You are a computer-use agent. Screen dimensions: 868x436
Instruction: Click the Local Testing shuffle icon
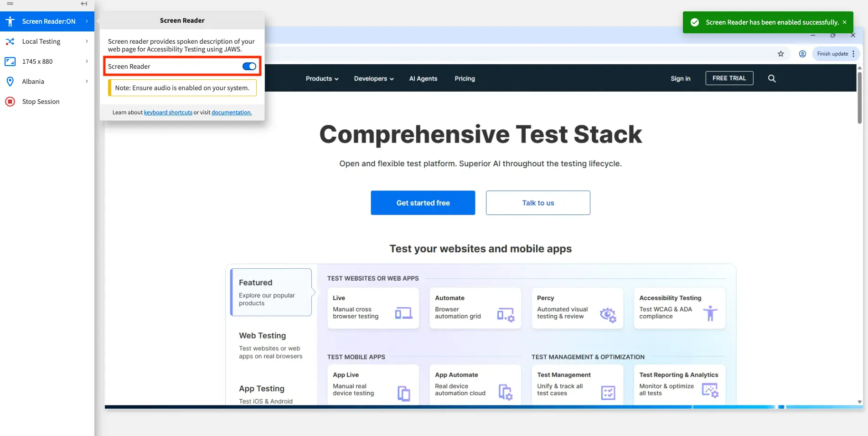(x=10, y=41)
